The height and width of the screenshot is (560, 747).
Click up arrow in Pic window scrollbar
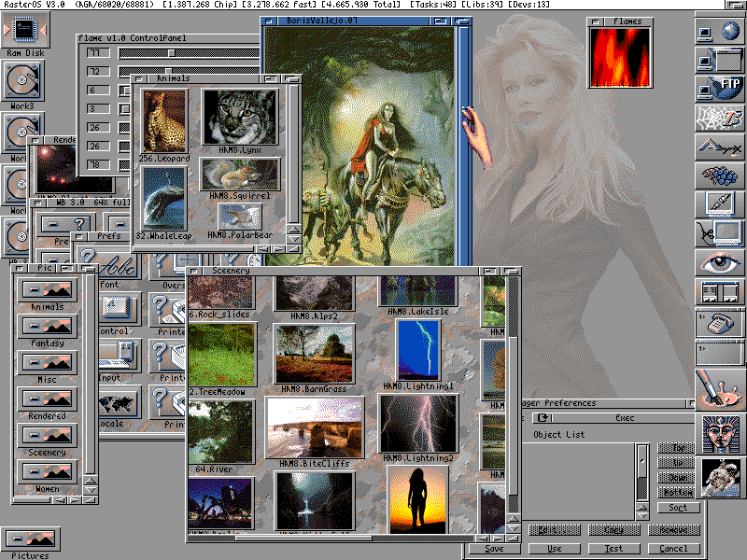[x=91, y=480]
